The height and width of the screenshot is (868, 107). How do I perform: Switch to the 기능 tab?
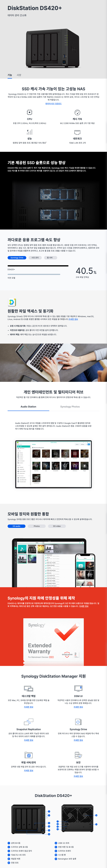coord(10,75)
